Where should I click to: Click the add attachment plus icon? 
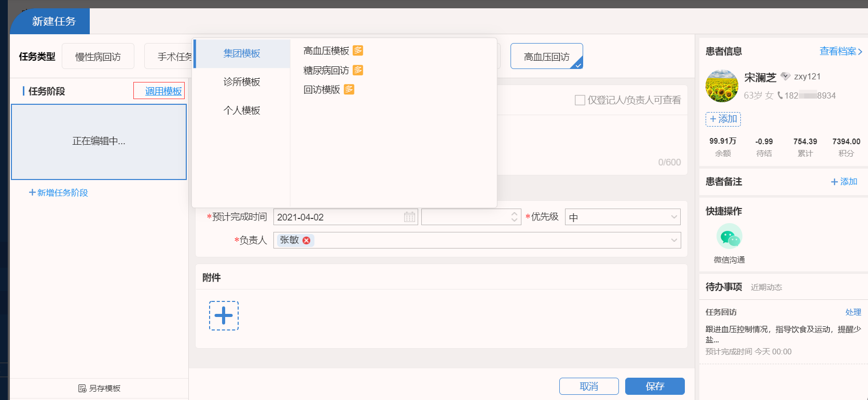coord(224,315)
